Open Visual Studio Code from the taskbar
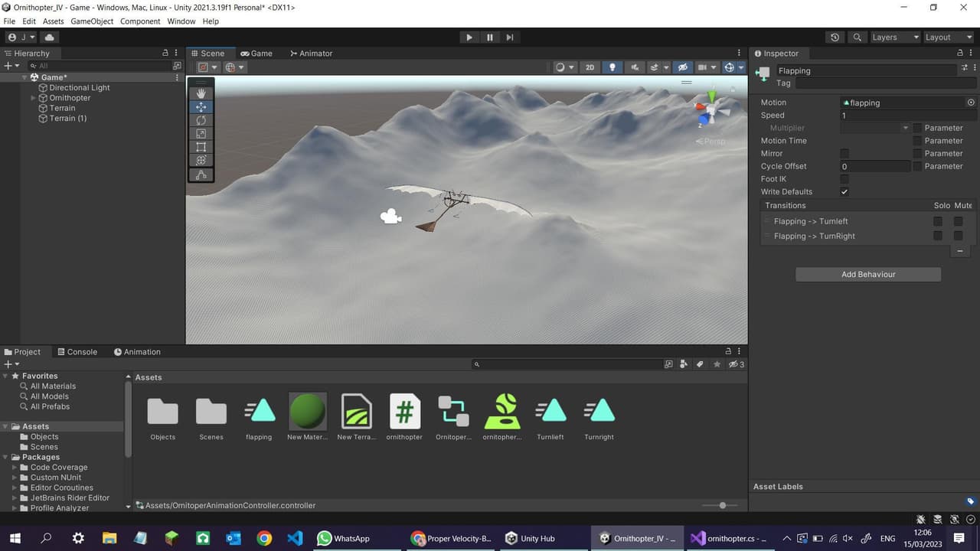Viewport: 980px width, 551px height. coord(295,538)
